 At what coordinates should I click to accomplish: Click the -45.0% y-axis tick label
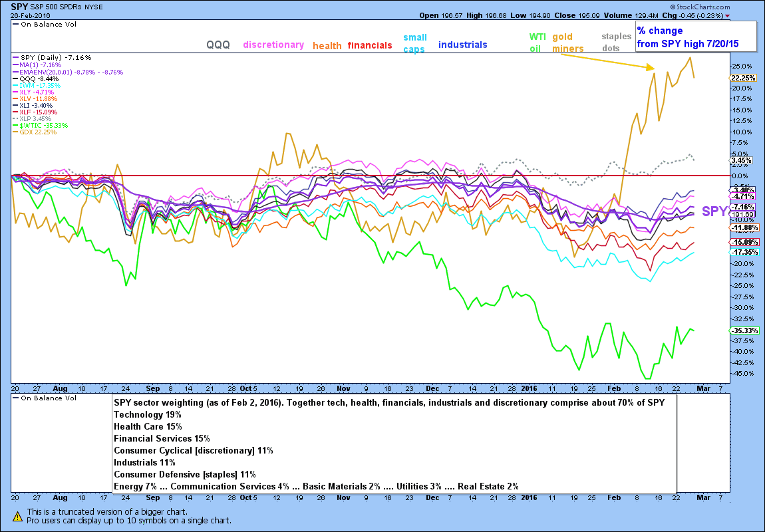[x=743, y=374]
